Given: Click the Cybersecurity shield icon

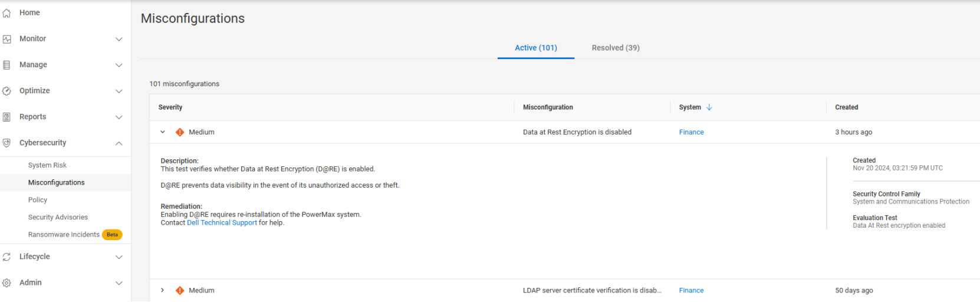Looking at the screenshot, I should (6, 143).
